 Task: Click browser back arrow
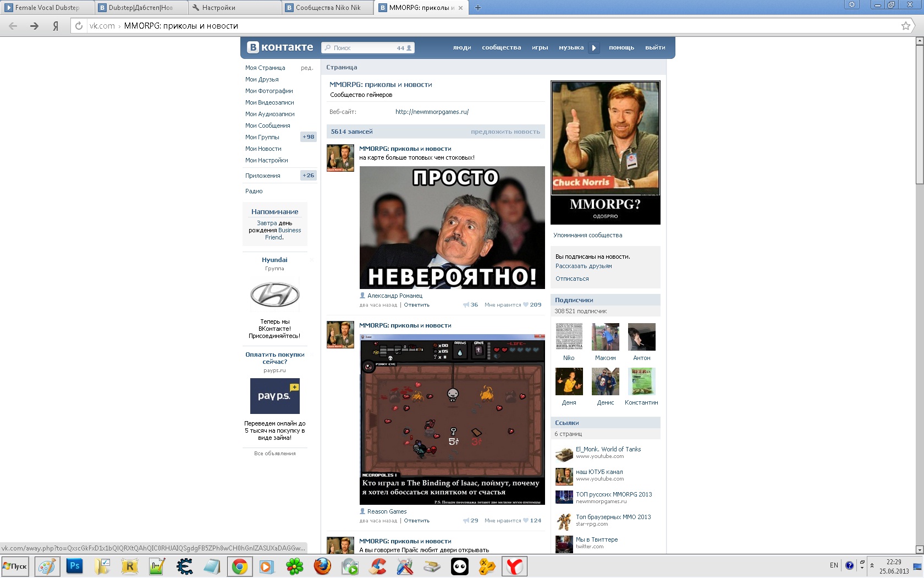(x=13, y=26)
